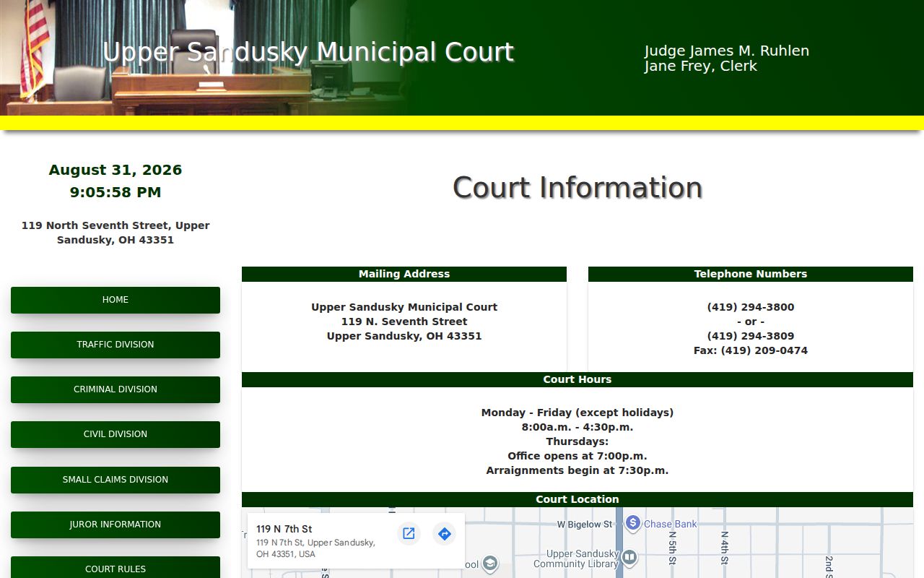
Task: Select Jane Frey, Clerk text
Action: [x=701, y=66]
